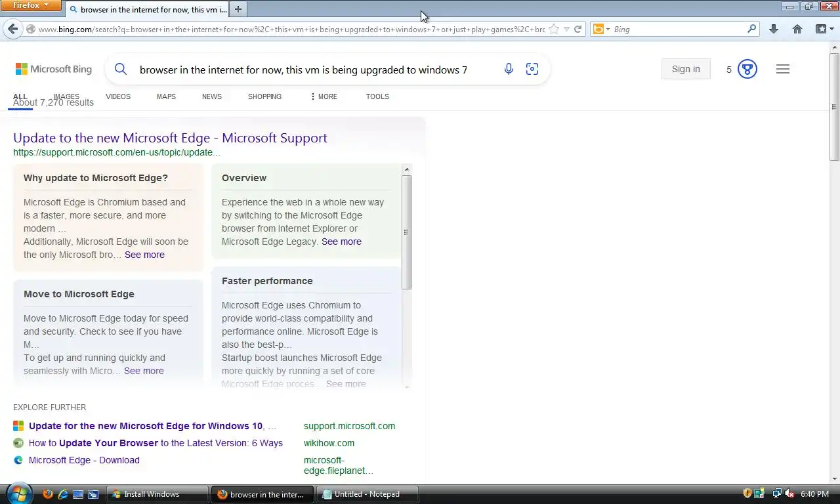Viewport: 840px width, 504px height.
Task: Open 'Update for the new Microsoft Edge for Windows 10' link
Action: click(152, 426)
